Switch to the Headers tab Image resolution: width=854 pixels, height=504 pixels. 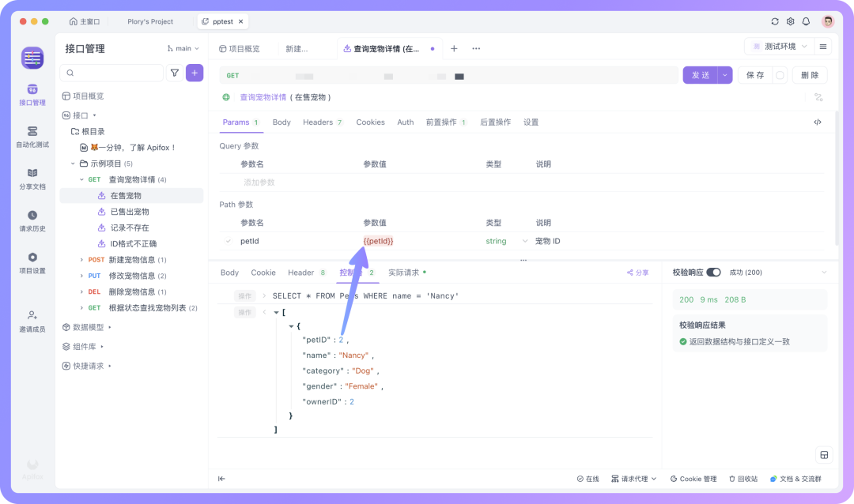[x=323, y=122]
